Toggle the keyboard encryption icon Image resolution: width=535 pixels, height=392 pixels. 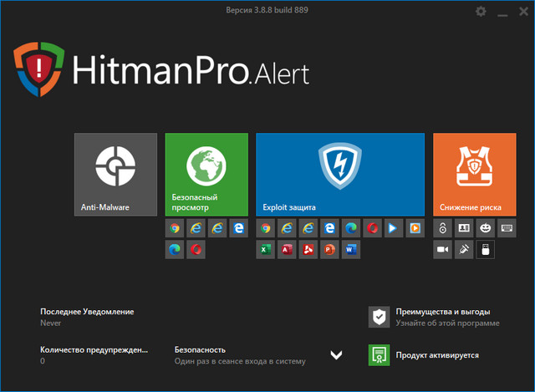tap(507, 228)
